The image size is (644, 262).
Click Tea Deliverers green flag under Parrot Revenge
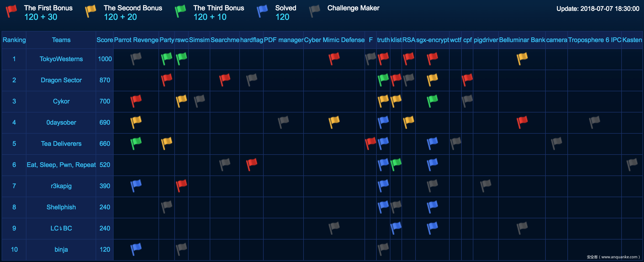coord(136,143)
